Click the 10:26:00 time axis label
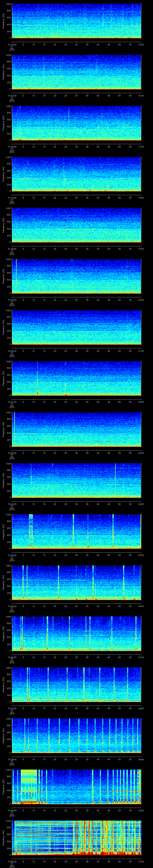The image size is (153, 868). click(x=12, y=657)
